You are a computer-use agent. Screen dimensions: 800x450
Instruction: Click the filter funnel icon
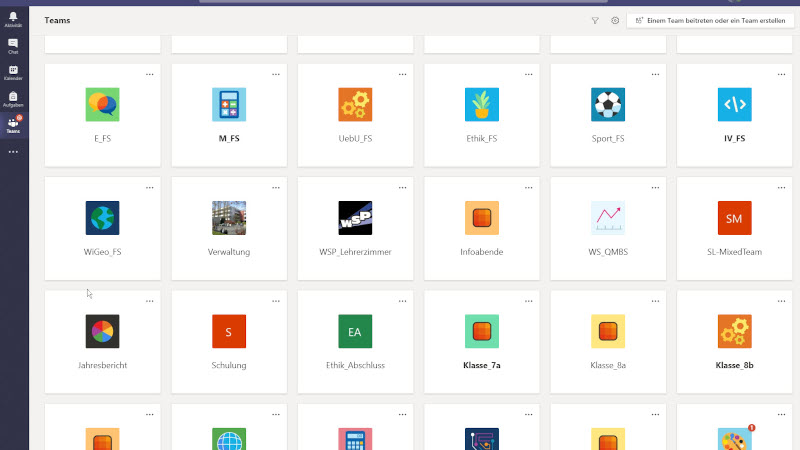pos(595,20)
